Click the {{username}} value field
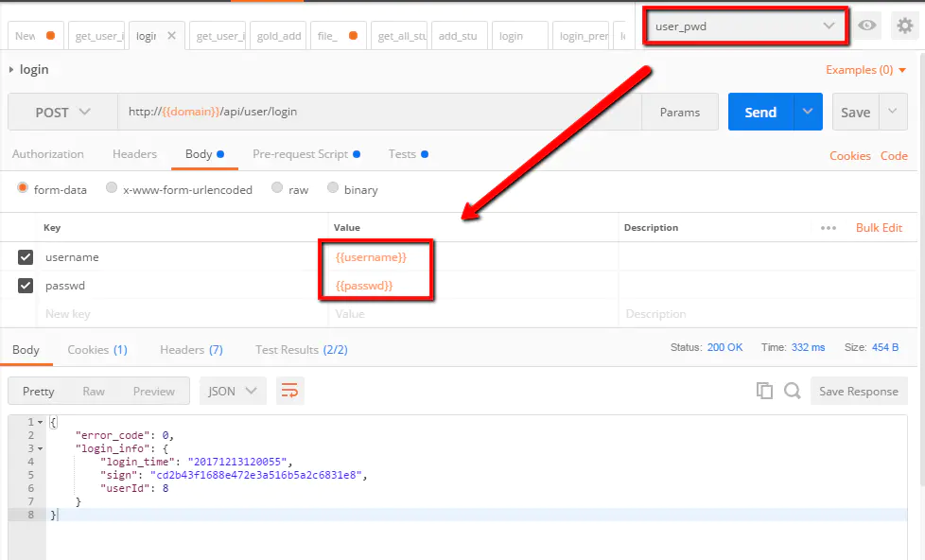 473,257
